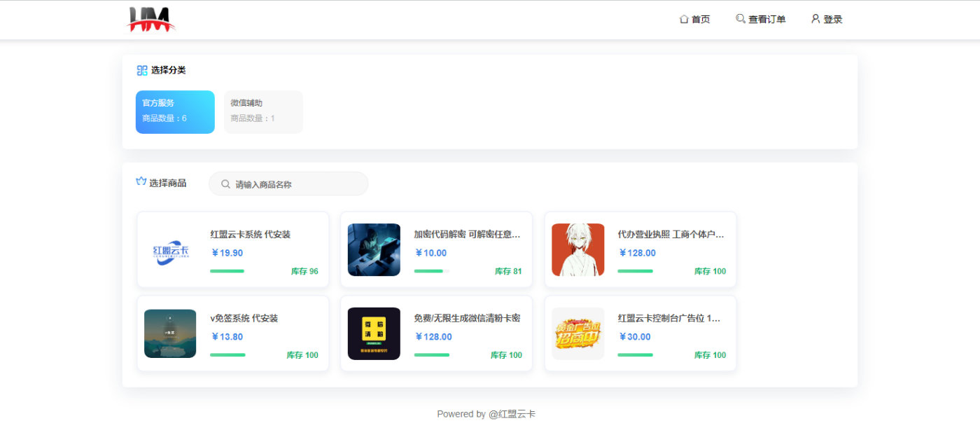Click the search magnifier inside the product search box
The width and height of the screenshot is (980, 435).
click(x=225, y=184)
